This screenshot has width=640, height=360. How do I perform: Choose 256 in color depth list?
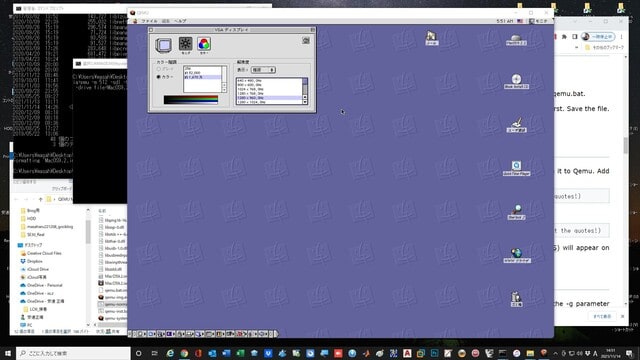202,68
